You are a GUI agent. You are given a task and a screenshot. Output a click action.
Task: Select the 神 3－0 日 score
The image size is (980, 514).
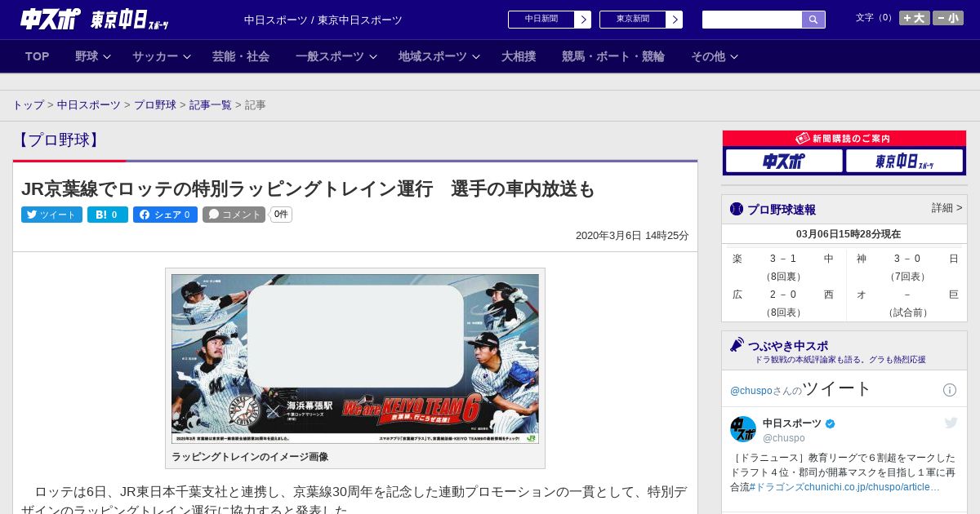[x=907, y=259]
